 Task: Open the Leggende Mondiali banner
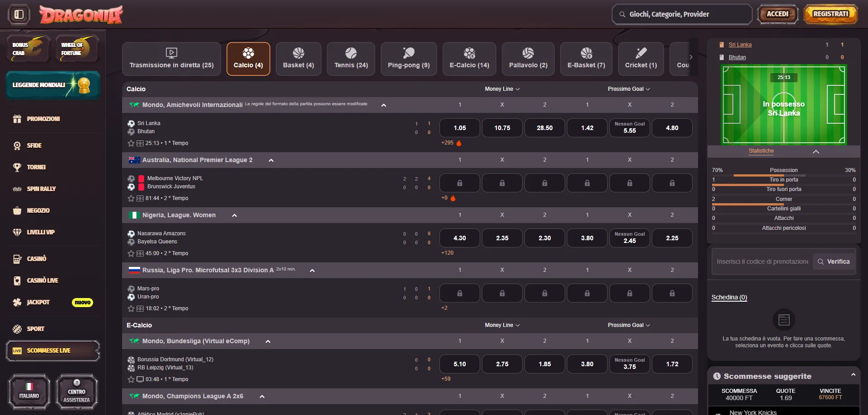pyautogui.click(x=53, y=85)
